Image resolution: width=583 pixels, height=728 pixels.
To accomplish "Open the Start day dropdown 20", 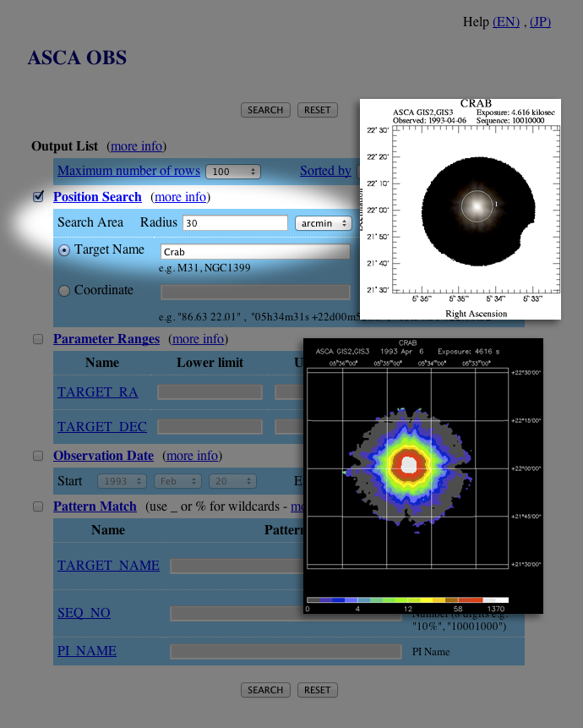I will pos(233,481).
